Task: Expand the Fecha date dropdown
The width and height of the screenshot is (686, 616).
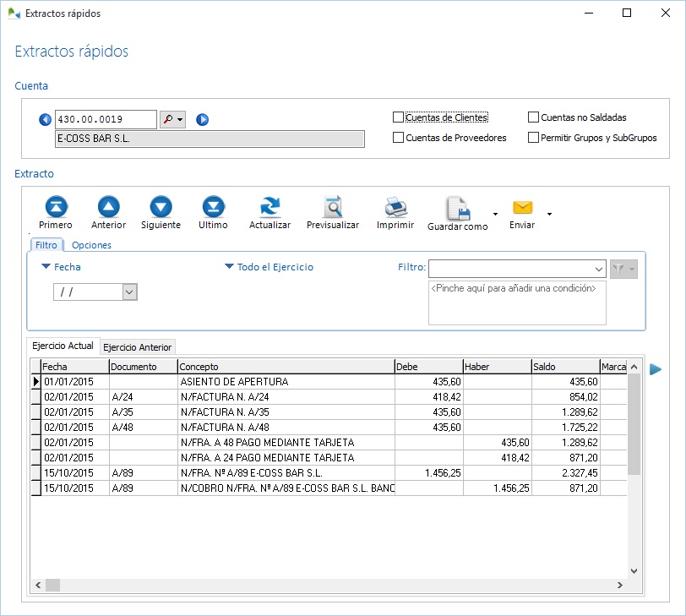Action: [x=129, y=292]
